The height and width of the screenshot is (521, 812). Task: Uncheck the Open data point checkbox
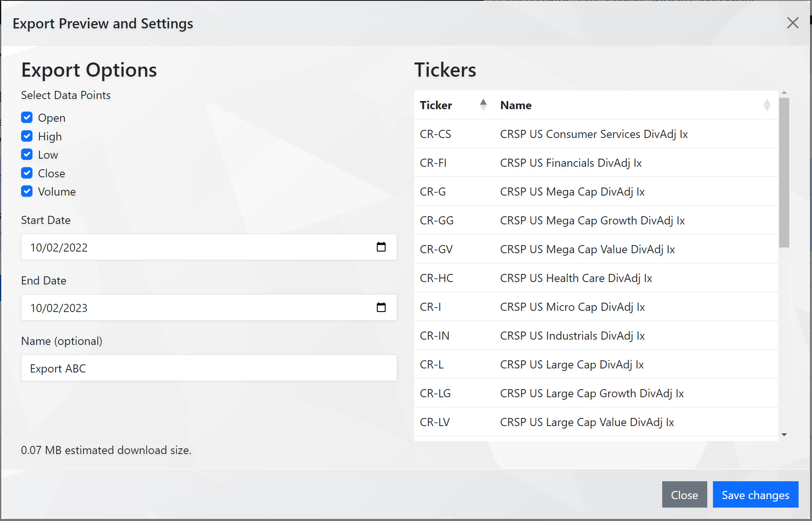(x=27, y=118)
